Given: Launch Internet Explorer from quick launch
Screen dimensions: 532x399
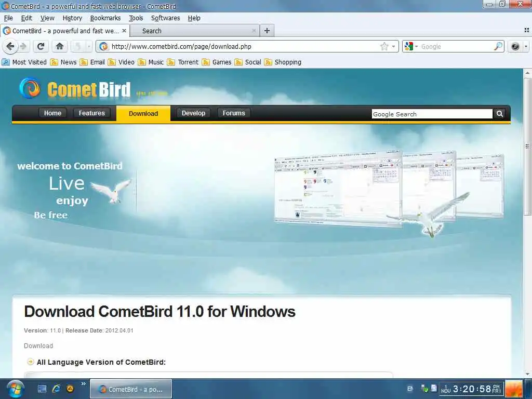Looking at the screenshot, I should [x=56, y=389].
